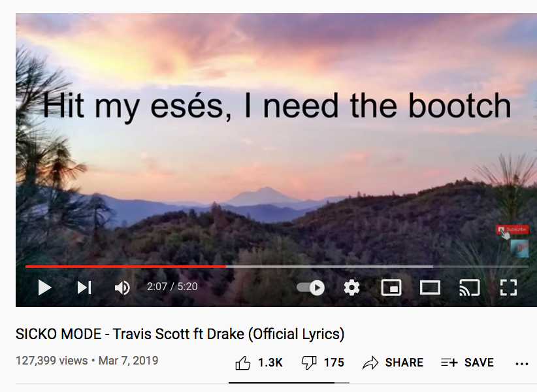Click the 2:07 / 5:20 time display
The width and height of the screenshot is (537, 392).
coord(172,287)
